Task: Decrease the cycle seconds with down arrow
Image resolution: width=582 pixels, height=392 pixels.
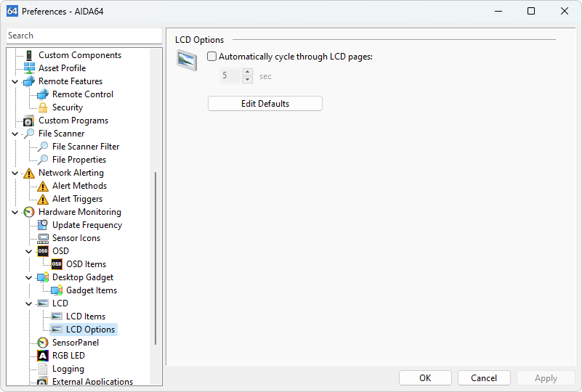Action: coord(248,80)
